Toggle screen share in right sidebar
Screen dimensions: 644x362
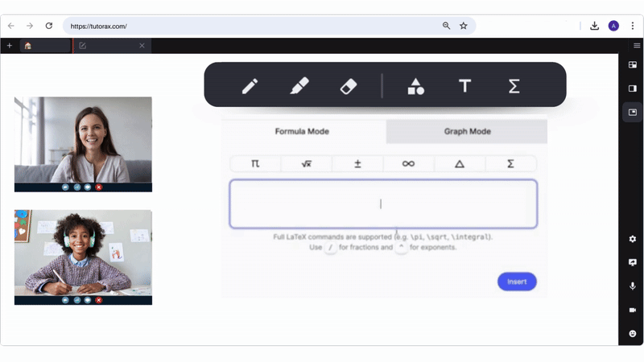[633, 262]
